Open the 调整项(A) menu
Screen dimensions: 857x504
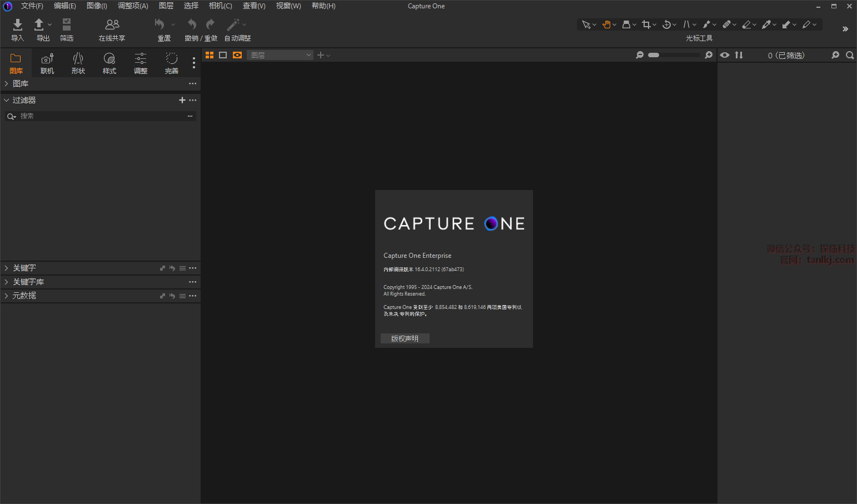pyautogui.click(x=133, y=6)
